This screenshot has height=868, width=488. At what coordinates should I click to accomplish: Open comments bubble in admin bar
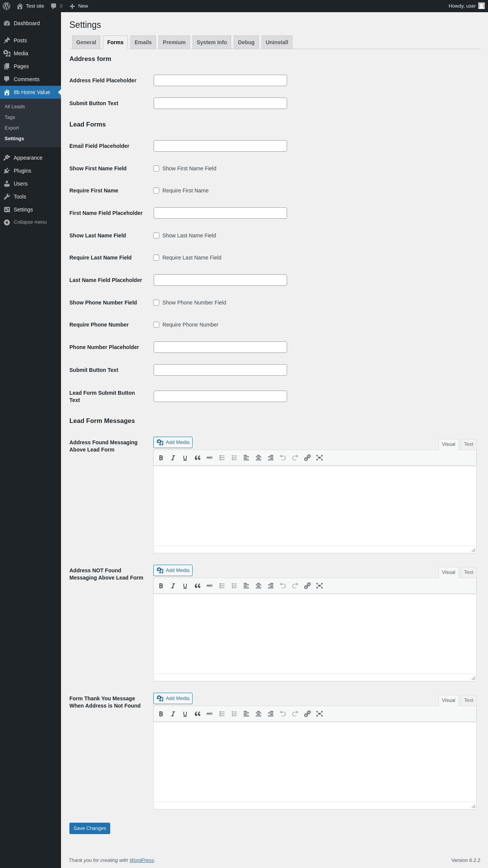pyautogui.click(x=56, y=6)
